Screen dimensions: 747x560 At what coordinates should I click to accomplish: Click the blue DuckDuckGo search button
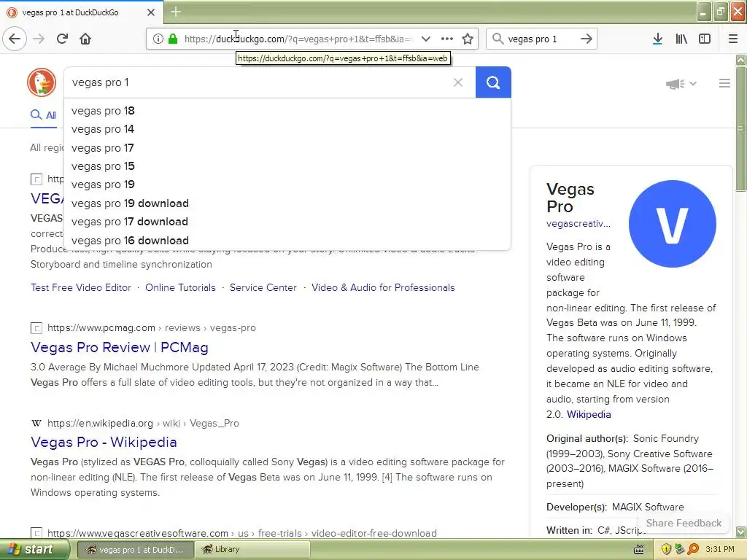click(493, 82)
